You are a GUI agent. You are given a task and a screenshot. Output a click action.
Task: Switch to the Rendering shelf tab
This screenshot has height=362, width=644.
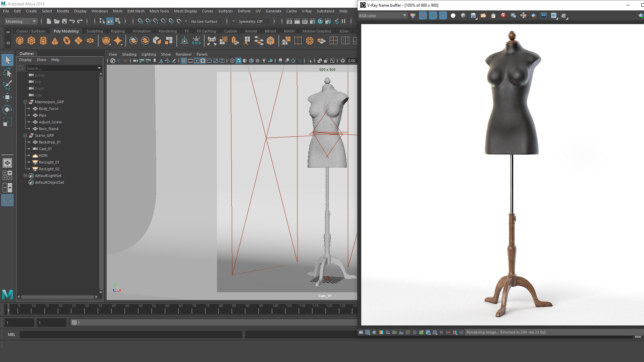tap(167, 31)
